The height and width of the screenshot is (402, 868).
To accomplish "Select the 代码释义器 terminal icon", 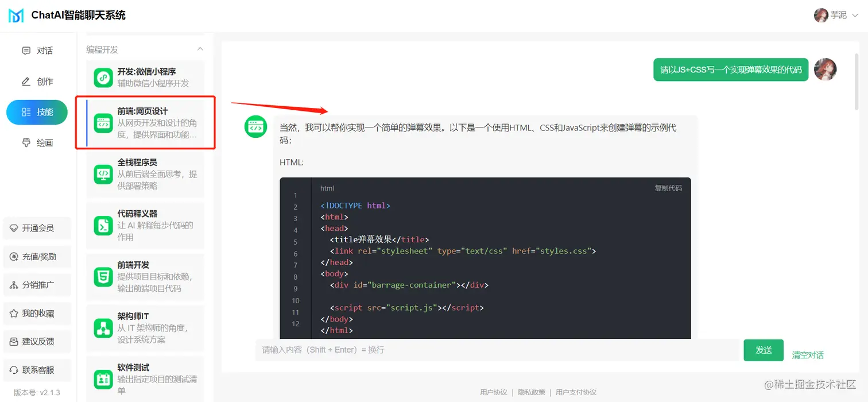I will click(103, 225).
